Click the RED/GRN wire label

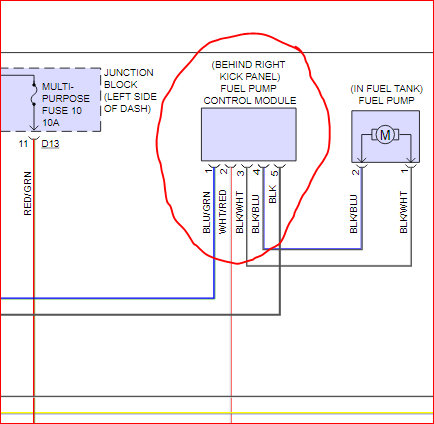pyautogui.click(x=28, y=193)
